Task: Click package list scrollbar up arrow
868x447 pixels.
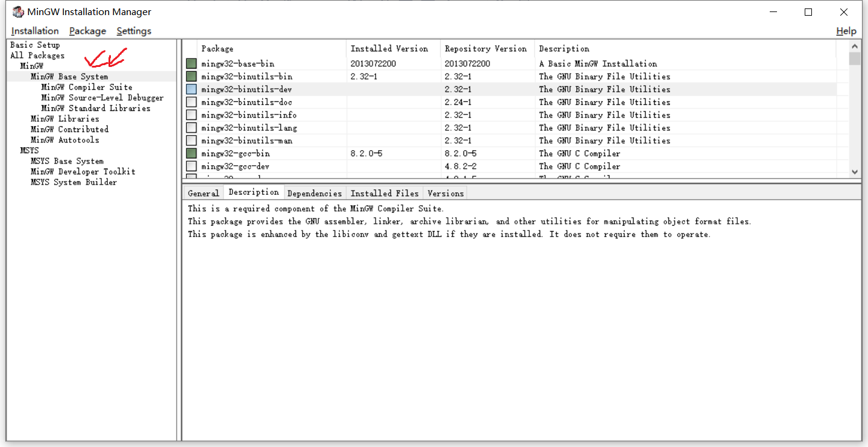Action: (855, 46)
